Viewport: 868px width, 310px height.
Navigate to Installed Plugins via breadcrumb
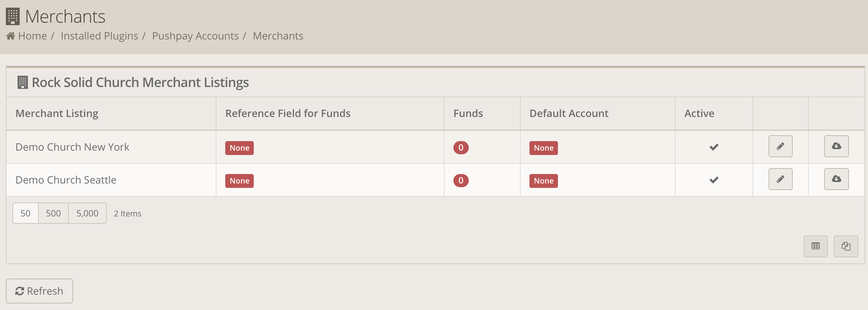(99, 35)
